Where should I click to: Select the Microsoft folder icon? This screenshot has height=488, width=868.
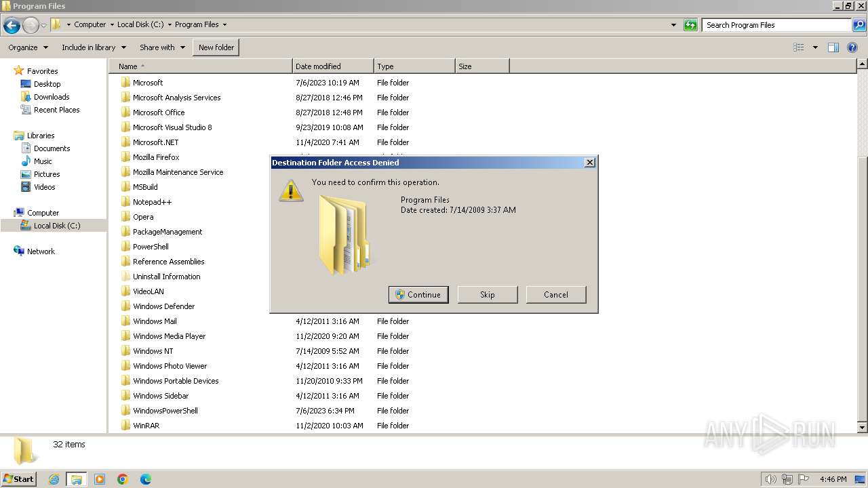pos(125,83)
